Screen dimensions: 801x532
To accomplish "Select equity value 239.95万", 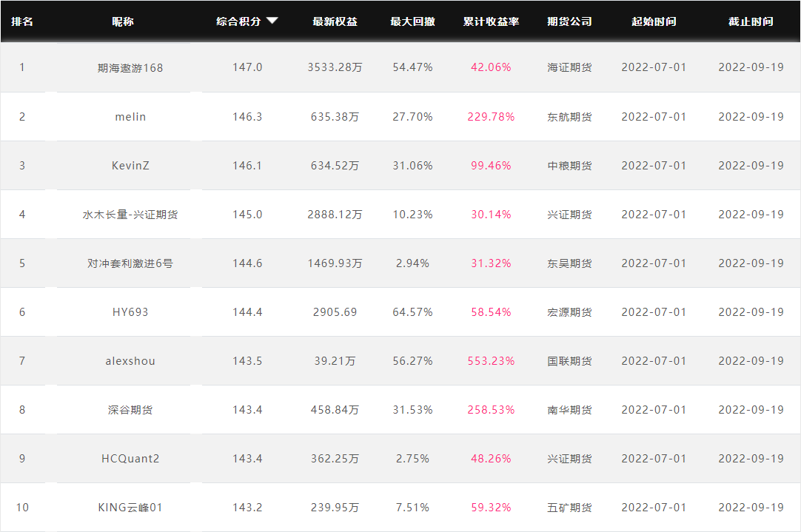I will (335, 508).
